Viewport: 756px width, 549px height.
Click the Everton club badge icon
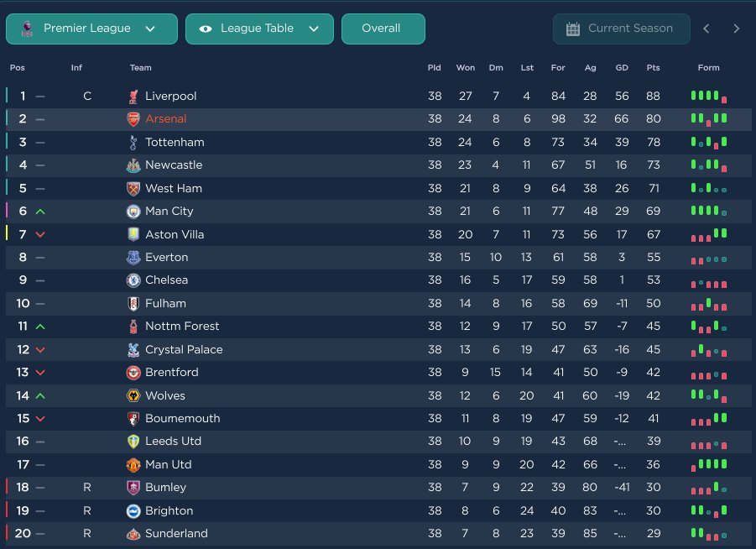pos(133,258)
